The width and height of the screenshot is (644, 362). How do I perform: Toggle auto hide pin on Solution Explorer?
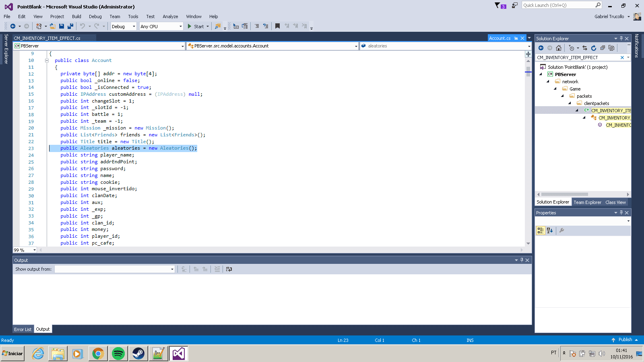pyautogui.click(x=621, y=39)
